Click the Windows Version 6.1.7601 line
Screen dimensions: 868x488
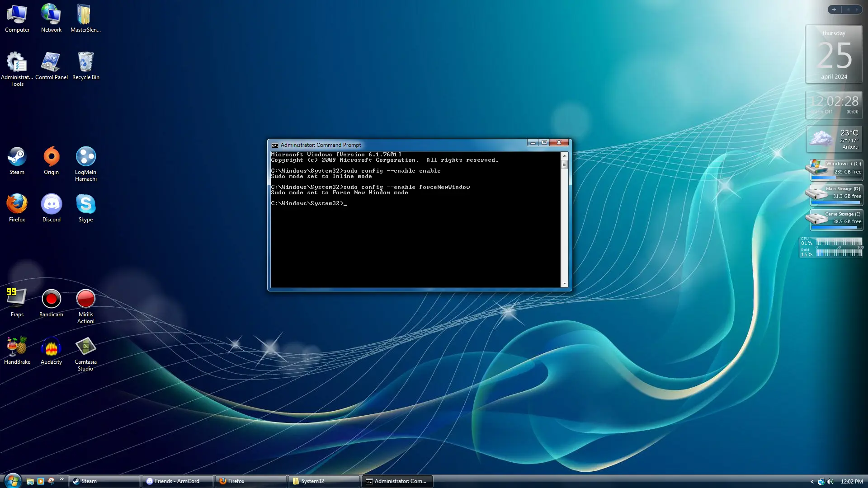[336, 155]
